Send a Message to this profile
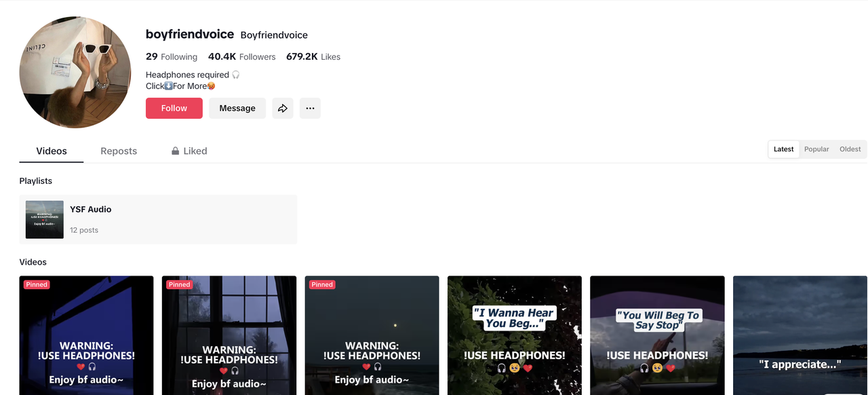Screen dimensions: 868x395 [x=237, y=108]
